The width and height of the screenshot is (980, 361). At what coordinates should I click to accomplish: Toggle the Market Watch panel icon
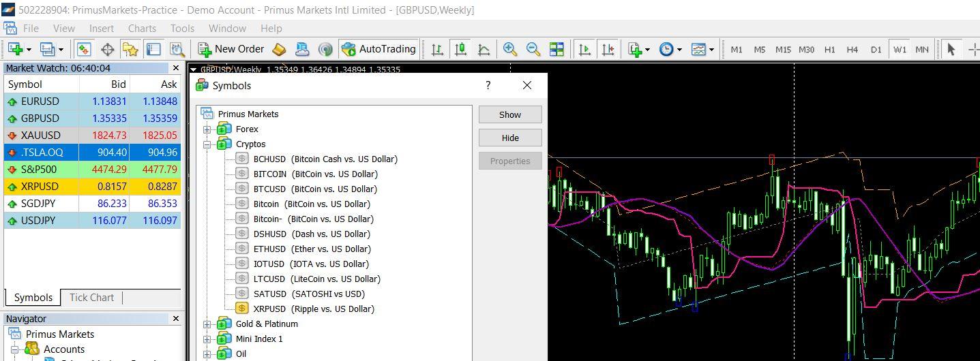(x=84, y=49)
